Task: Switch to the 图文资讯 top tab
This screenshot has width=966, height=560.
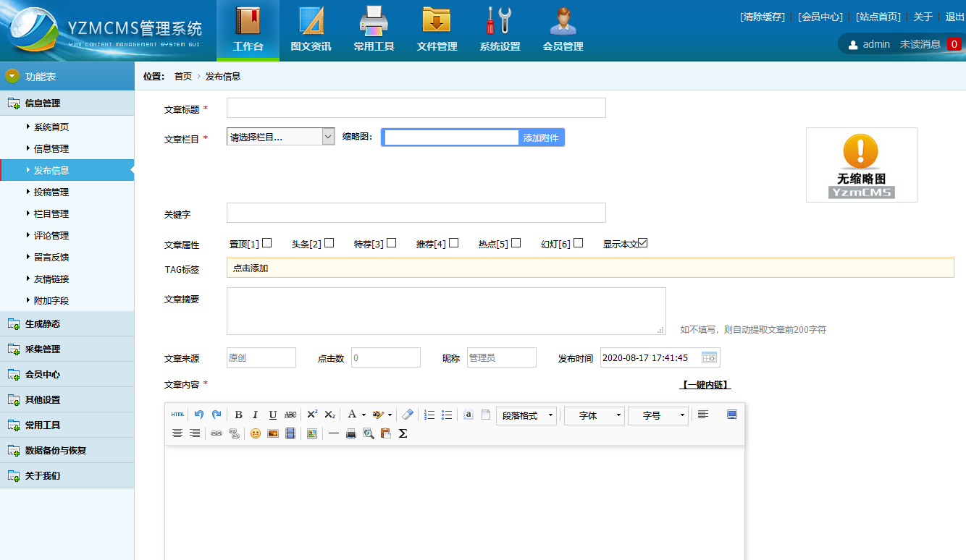Action: (311, 29)
